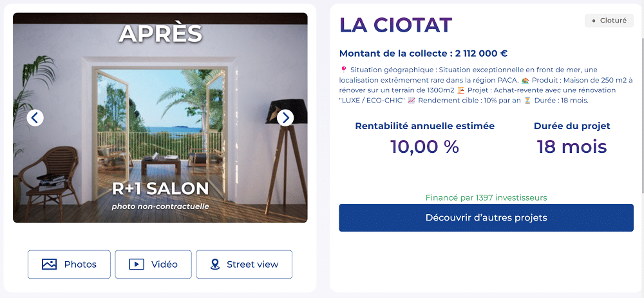Click the 'LA CIOTAT' project title
Viewport: 644px width, 298px height.
click(395, 25)
